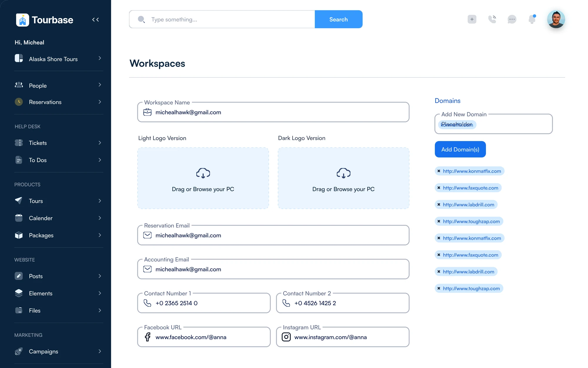This screenshot has width=588, height=368.
Task: Click the Accounting Email field
Action: (273, 269)
